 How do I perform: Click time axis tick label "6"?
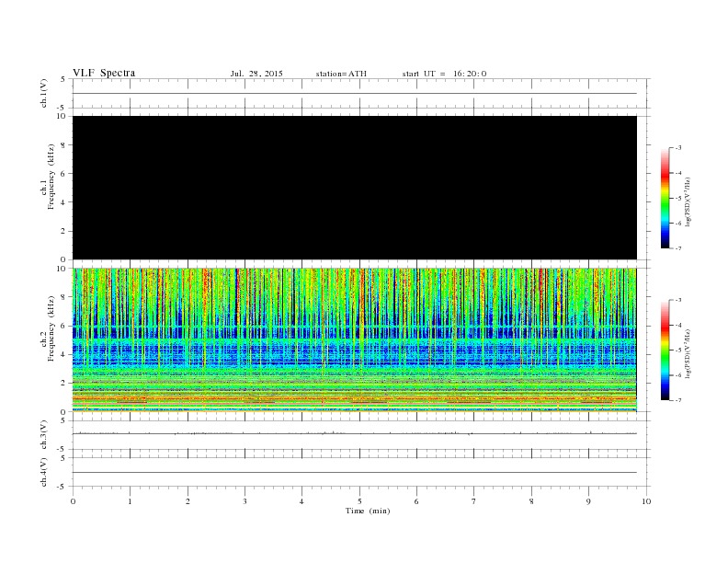416,501
